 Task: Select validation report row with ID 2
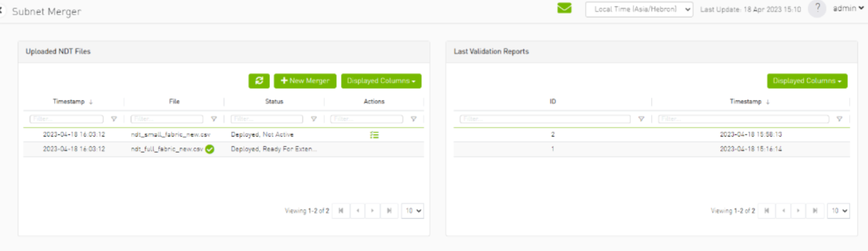tap(651, 135)
